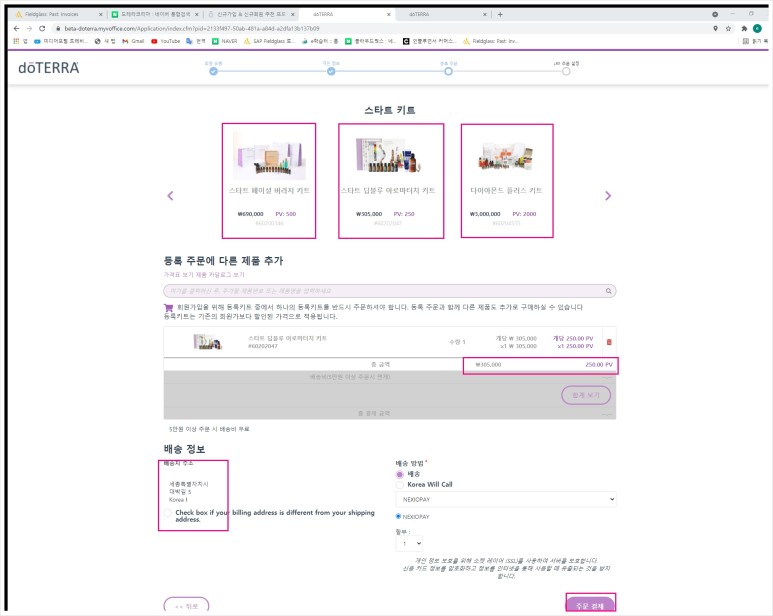Select the NEXIOPAY radio button

click(x=398, y=516)
